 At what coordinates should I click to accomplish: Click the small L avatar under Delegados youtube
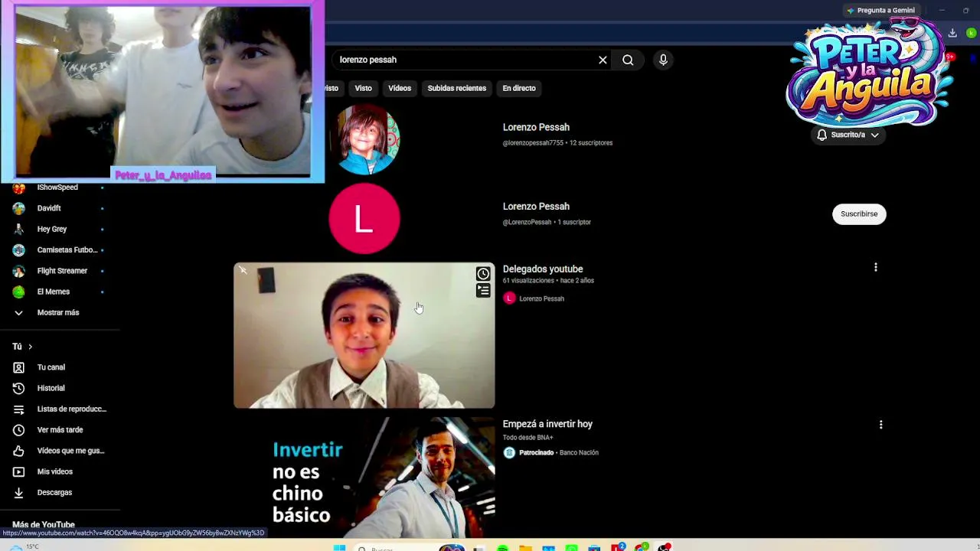[x=509, y=298]
